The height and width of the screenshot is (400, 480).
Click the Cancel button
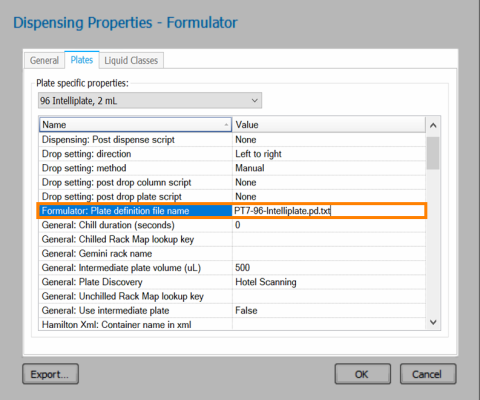point(428,374)
